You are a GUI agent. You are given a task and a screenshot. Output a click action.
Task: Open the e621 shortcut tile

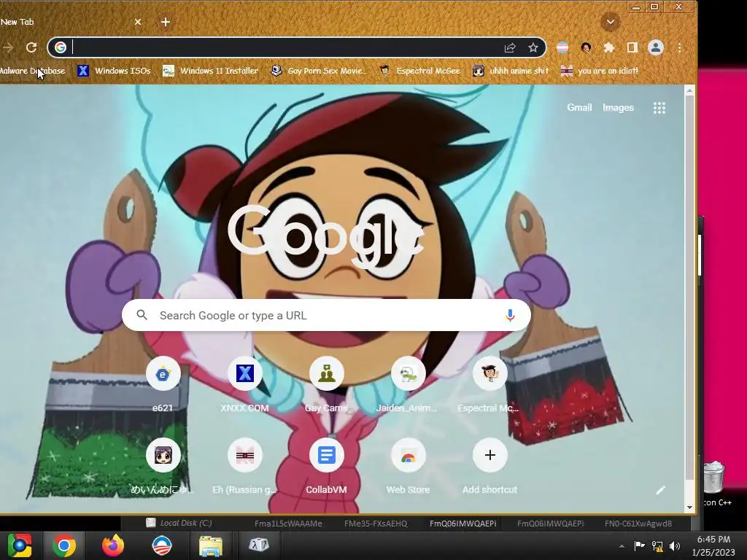pyautogui.click(x=163, y=384)
